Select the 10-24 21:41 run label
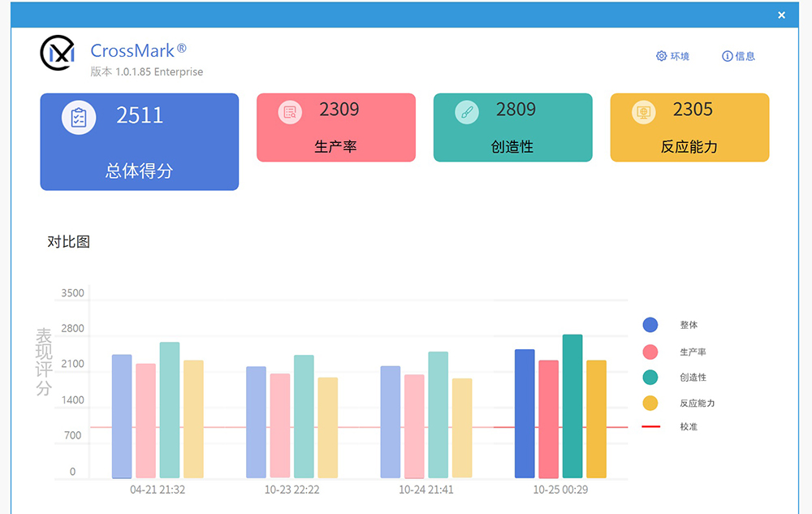 [426, 490]
